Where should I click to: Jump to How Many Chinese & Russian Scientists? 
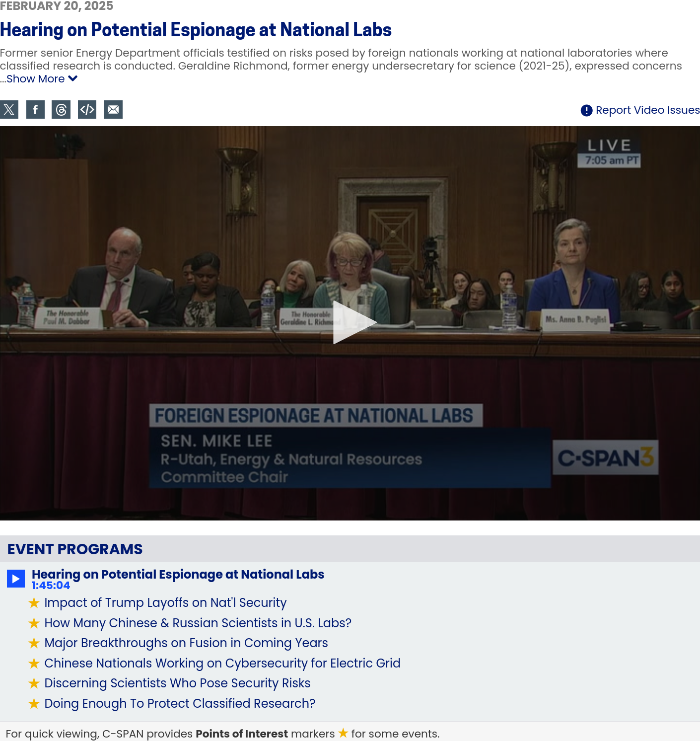click(x=198, y=623)
